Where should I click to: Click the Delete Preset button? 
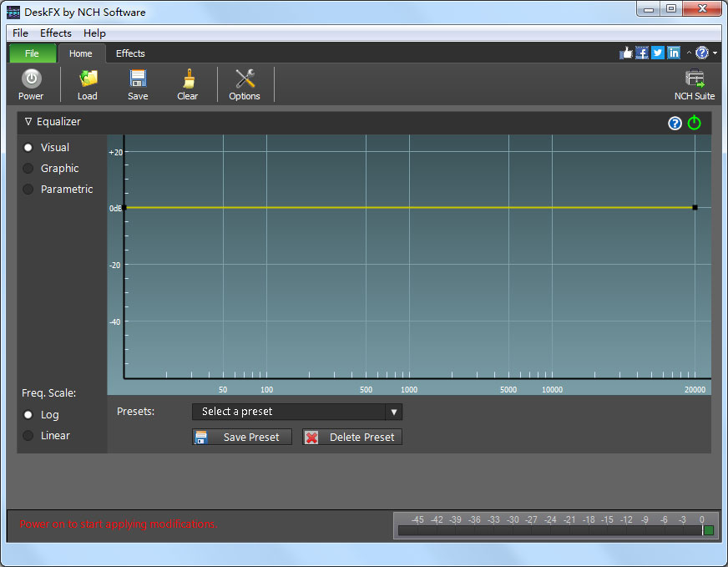coord(351,438)
